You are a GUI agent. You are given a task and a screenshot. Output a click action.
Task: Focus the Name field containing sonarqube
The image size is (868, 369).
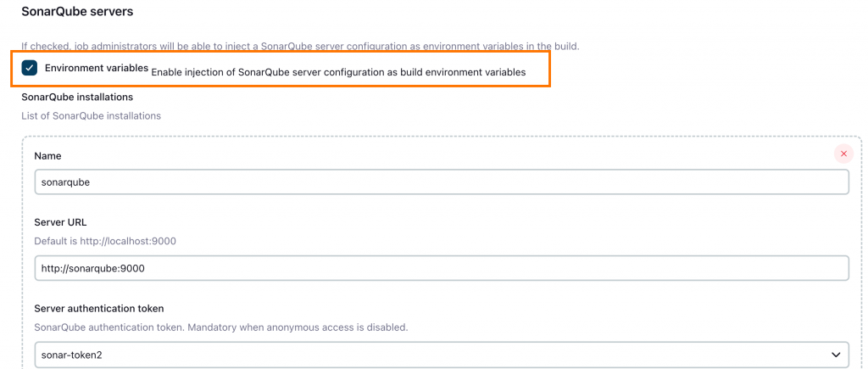(x=441, y=182)
